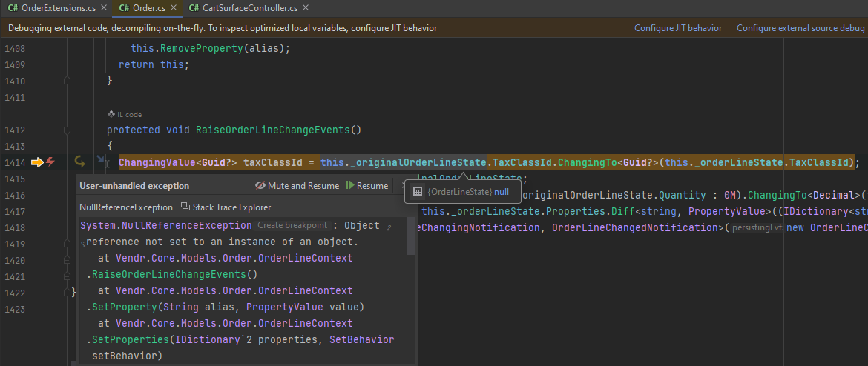Click the soft-wrap icon in stack trace
The width and height of the screenshot is (868, 366).
(x=84, y=244)
